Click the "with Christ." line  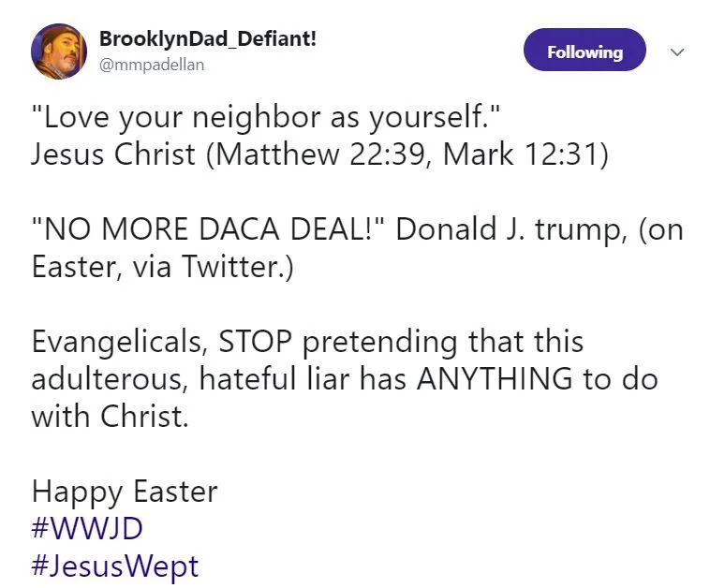(x=110, y=416)
